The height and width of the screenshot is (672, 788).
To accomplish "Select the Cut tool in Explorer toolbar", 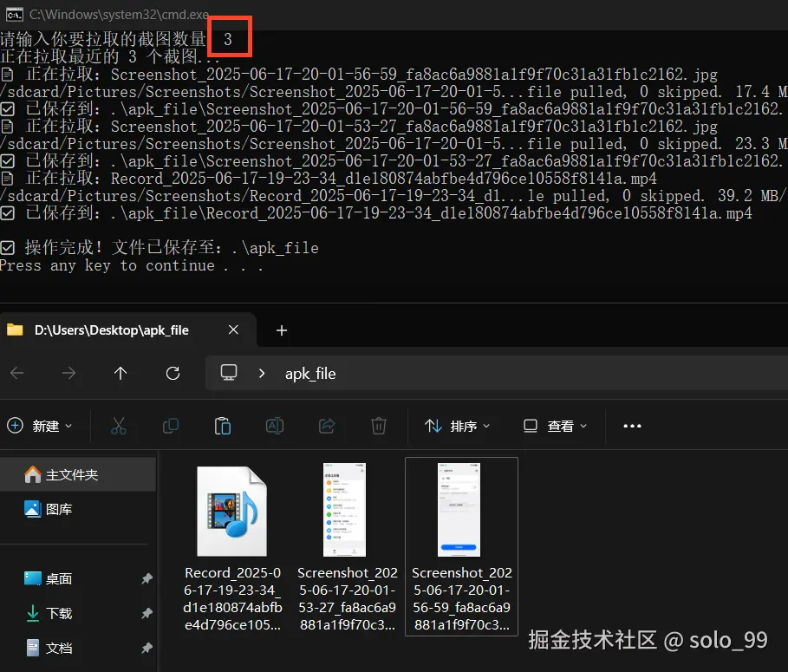I will 119,426.
